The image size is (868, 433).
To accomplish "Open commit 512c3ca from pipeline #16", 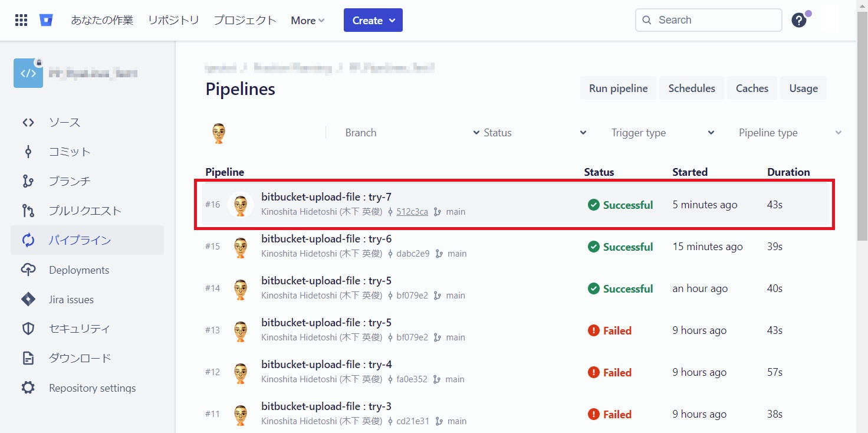I will (412, 211).
